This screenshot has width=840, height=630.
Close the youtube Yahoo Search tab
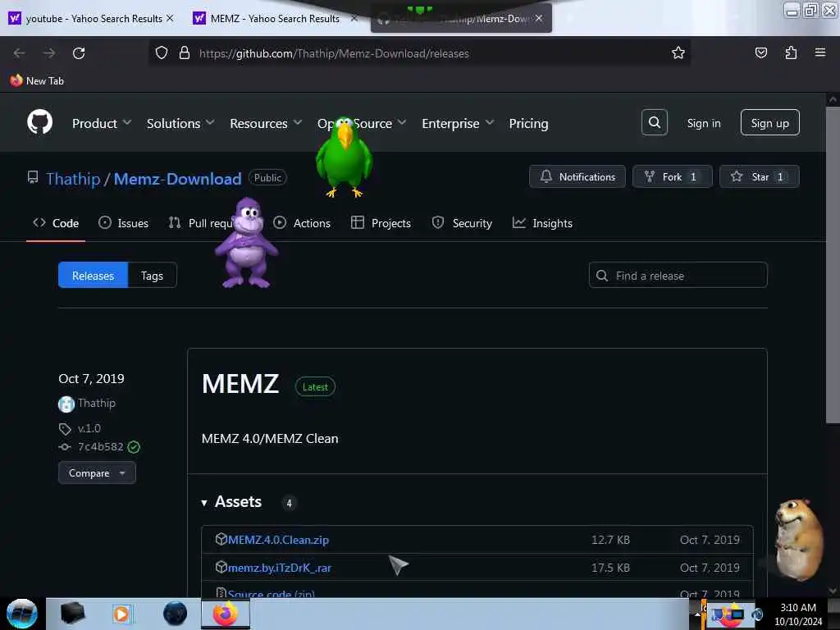(170, 18)
